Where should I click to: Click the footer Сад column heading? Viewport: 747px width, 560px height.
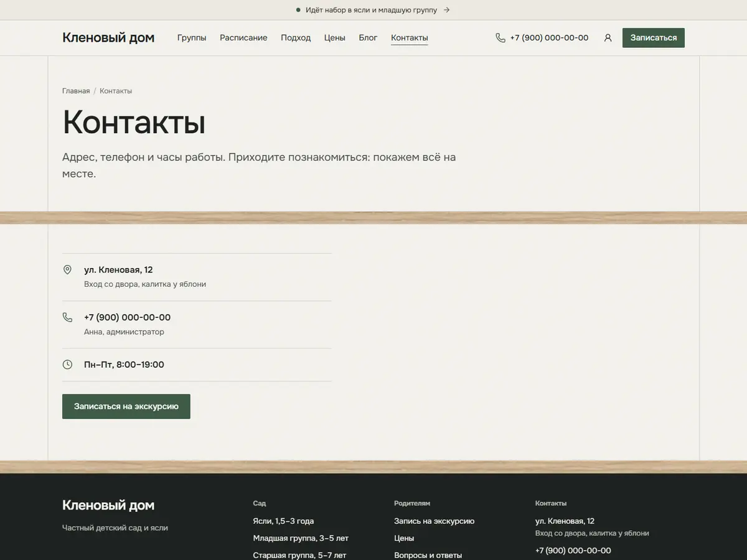259,503
